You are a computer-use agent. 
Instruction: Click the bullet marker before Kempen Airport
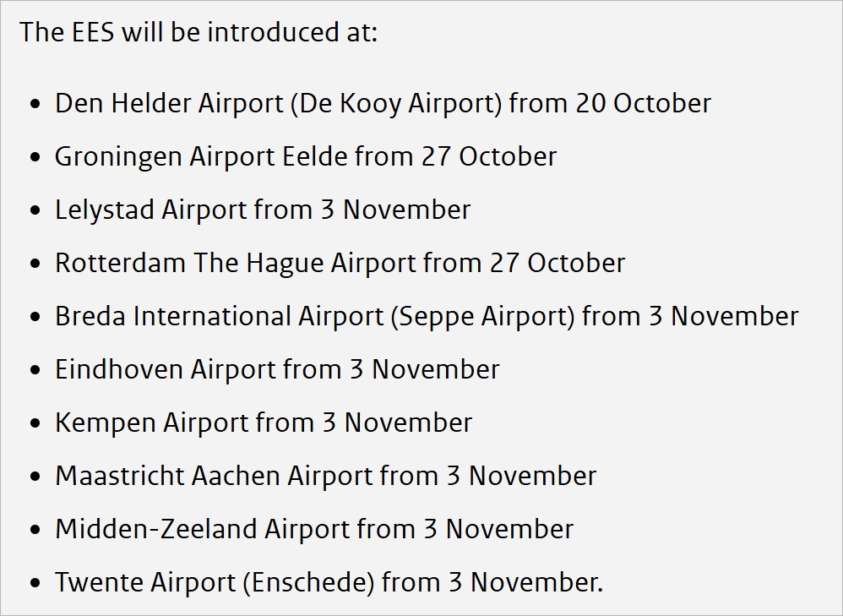(x=35, y=424)
